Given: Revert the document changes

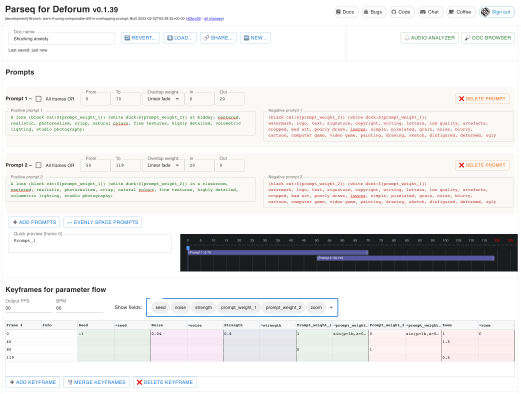Looking at the screenshot, I should (140, 38).
